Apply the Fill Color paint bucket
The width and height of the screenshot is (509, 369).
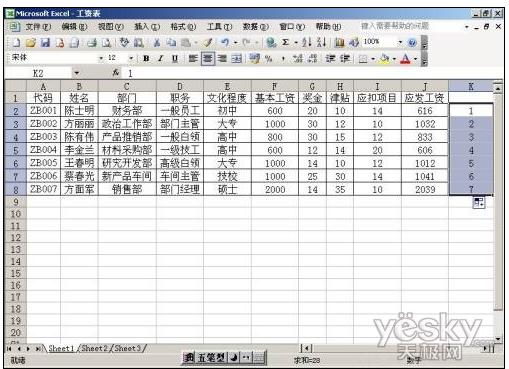coord(385,59)
